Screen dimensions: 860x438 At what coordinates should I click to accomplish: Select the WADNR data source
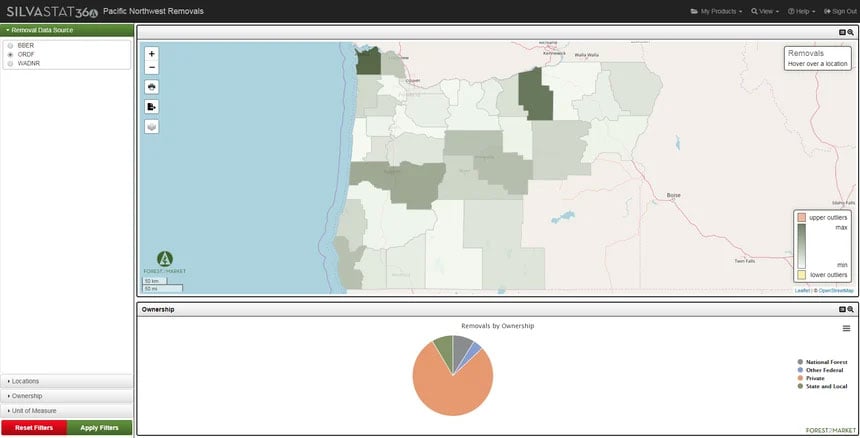(x=10, y=64)
